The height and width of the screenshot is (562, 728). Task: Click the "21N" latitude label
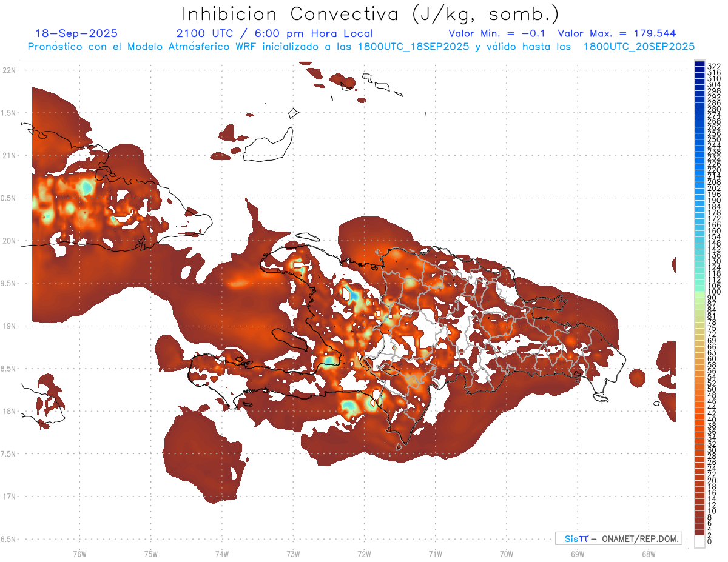click(9, 156)
